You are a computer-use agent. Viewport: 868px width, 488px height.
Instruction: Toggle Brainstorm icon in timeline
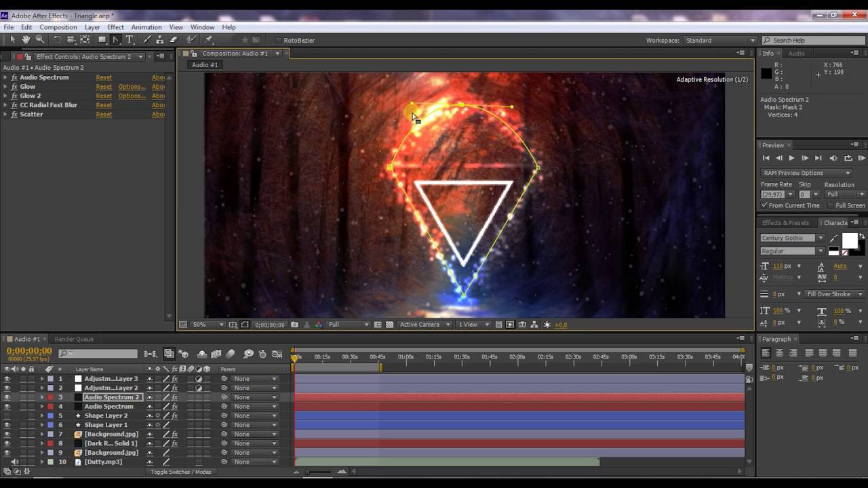pyautogui.click(x=248, y=354)
